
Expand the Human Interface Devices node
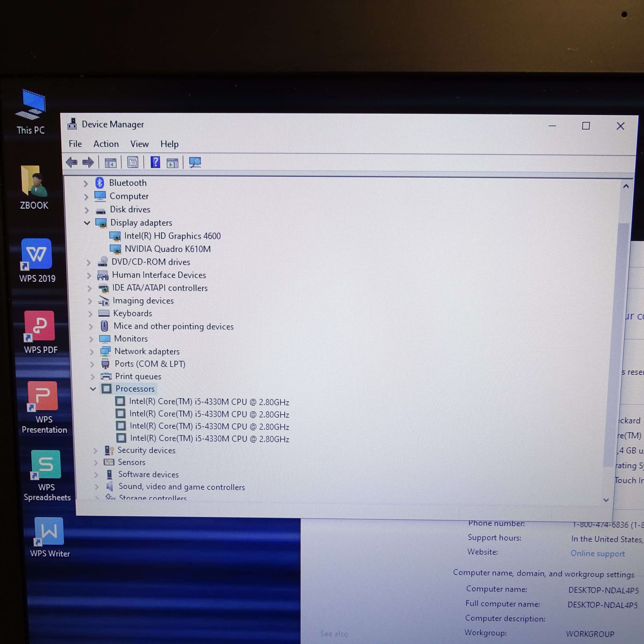pos(88,275)
